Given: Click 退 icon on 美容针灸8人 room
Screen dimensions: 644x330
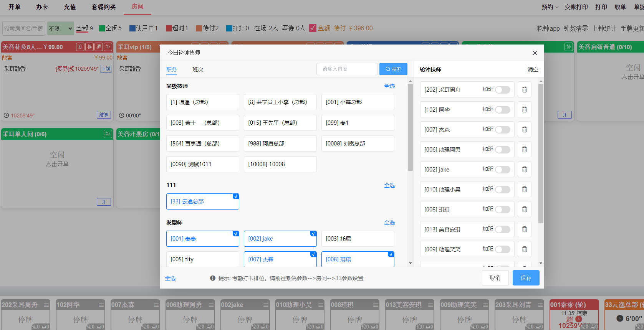Looking at the screenshot, I should tap(99, 47).
